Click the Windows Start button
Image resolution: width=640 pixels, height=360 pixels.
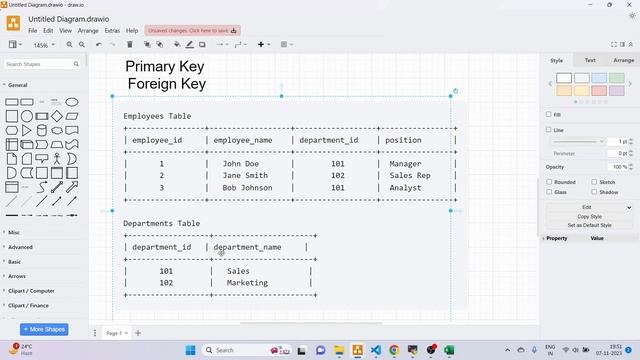(x=190, y=350)
